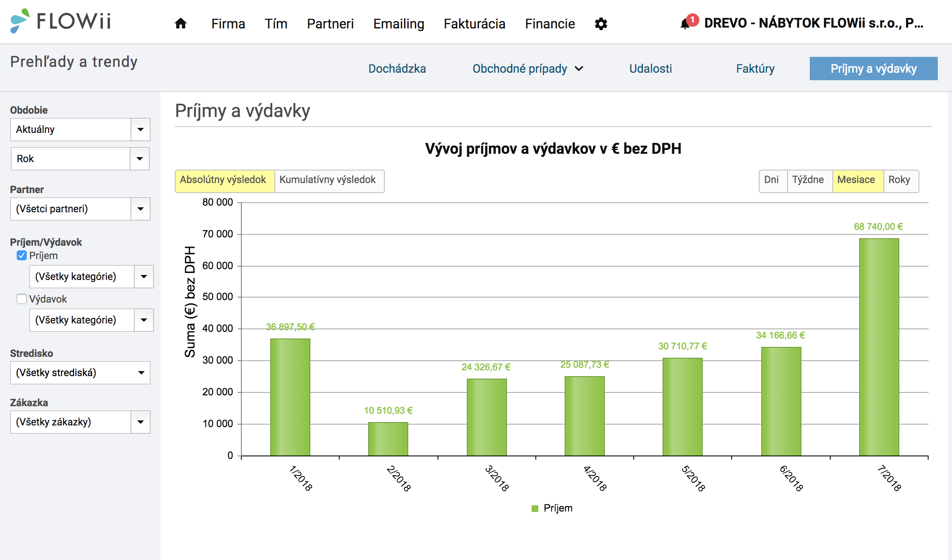Image resolution: width=952 pixels, height=560 pixels.
Task: Open the Príjem categories dropdown
Action: coord(92,277)
